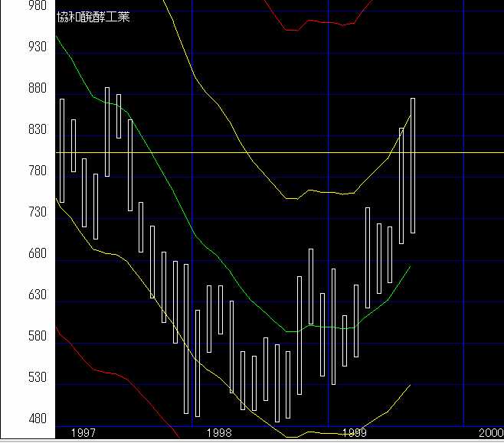Click the 1999 year label
Screen dimensions: 504x443
click(x=355, y=434)
